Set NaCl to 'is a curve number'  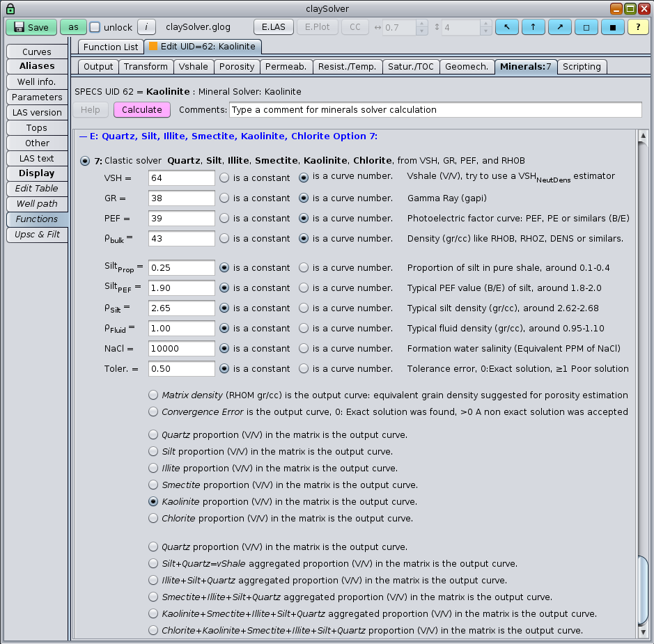[304, 349]
